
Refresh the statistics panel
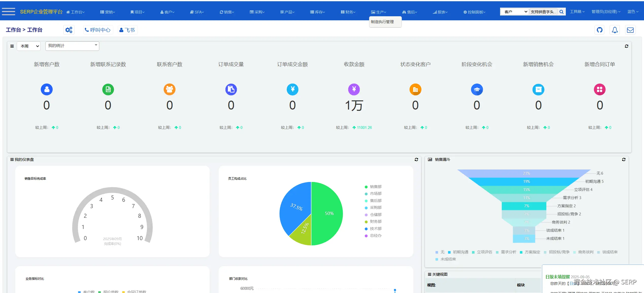[626, 46]
